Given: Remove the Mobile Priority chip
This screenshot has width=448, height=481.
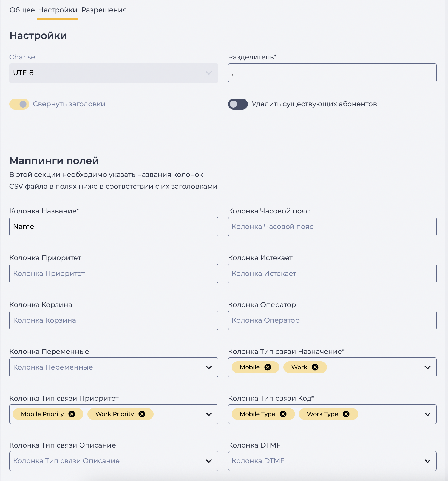Looking at the screenshot, I should pyautogui.click(x=72, y=414).
